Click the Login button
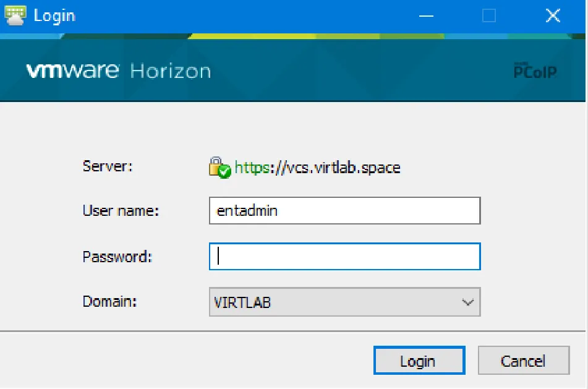This screenshot has width=588, height=389. coord(419,361)
